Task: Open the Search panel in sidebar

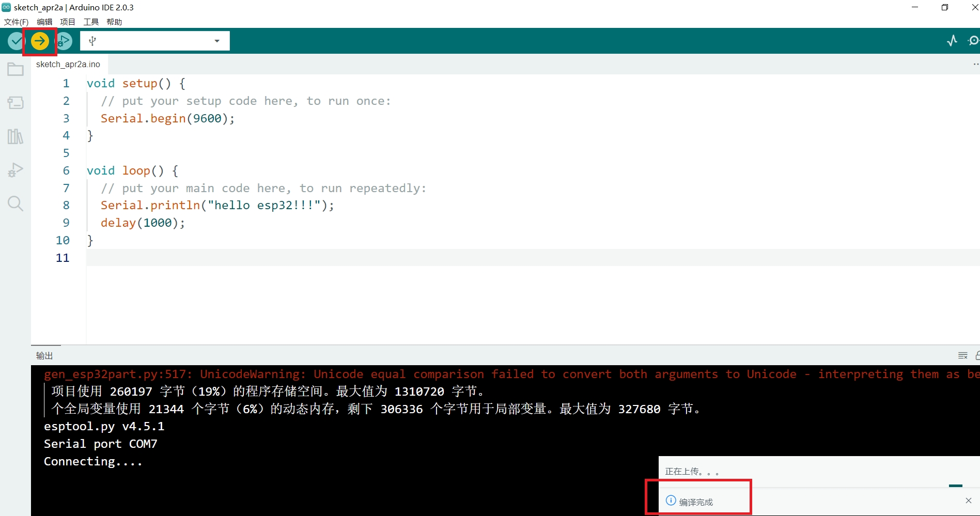Action: tap(15, 204)
